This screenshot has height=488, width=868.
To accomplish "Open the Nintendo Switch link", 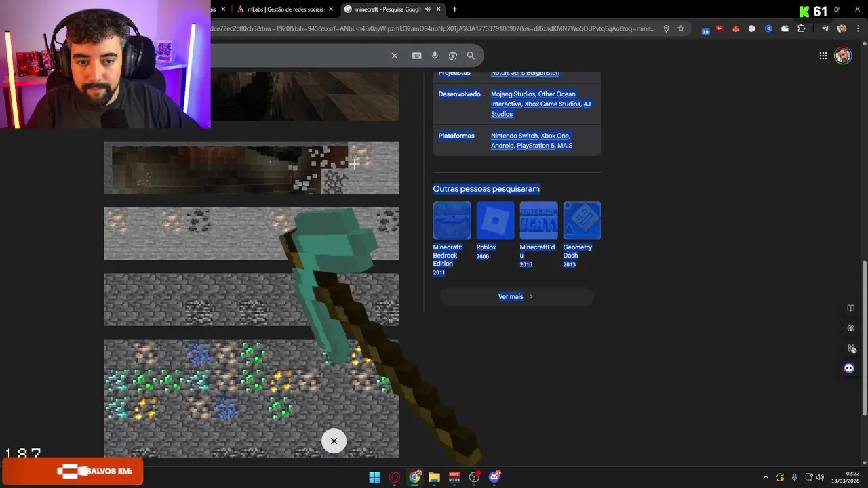I will [514, 136].
